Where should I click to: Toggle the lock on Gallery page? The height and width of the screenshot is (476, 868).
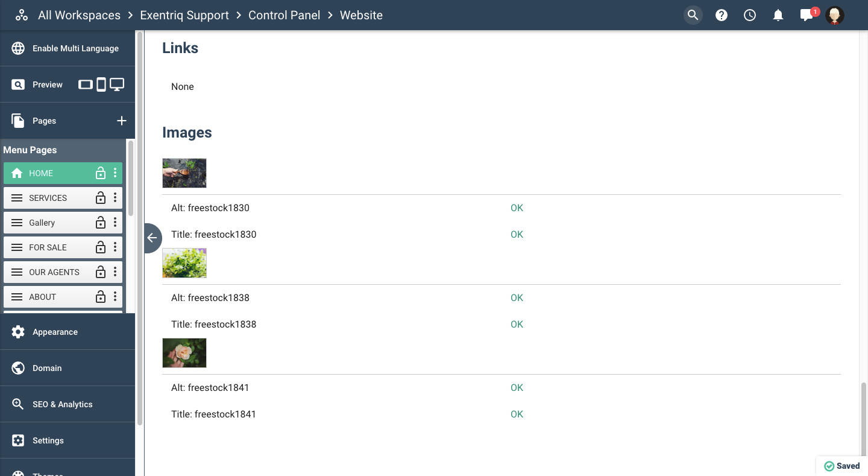point(101,223)
